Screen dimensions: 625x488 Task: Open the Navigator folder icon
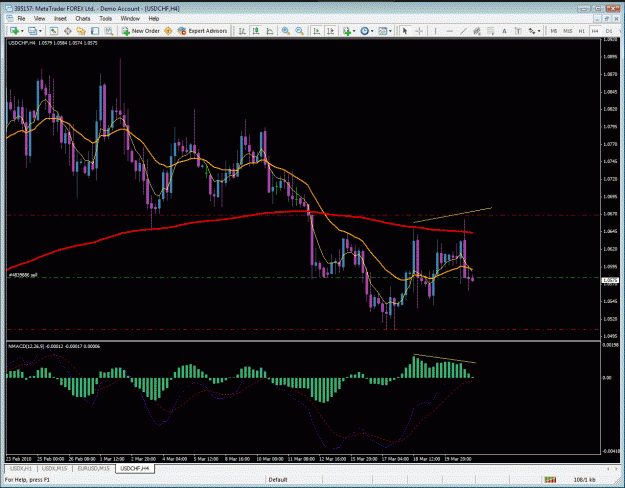click(x=81, y=31)
